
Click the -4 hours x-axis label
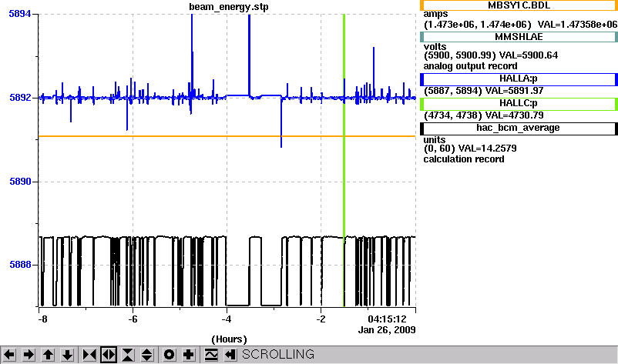227,319
